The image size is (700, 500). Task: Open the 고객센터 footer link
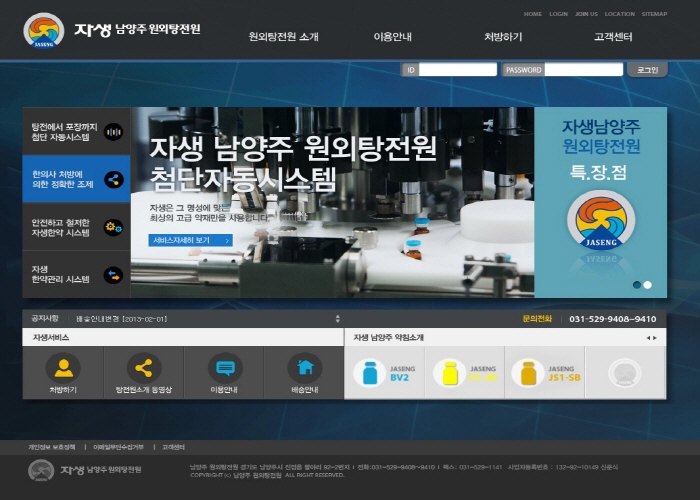click(x=173, y=447)
